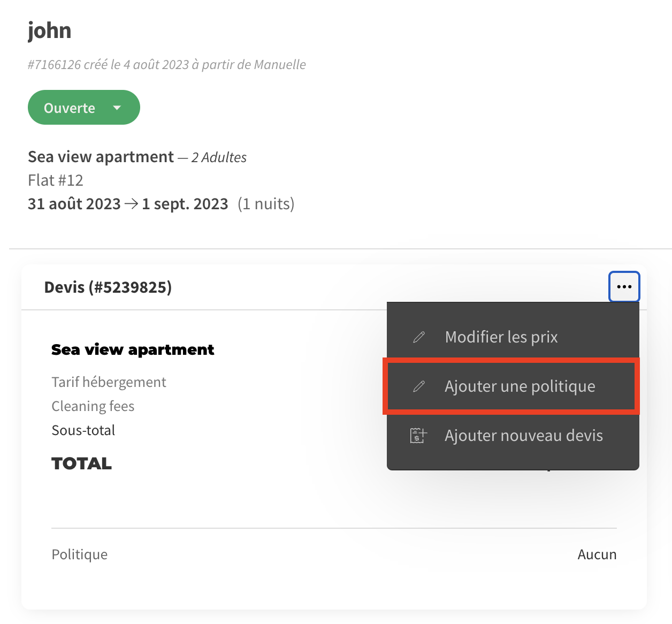This screenshot has height=624, width=672.
Task: Click the Tarif hébergement line item
Action: [x=109, y=382]
